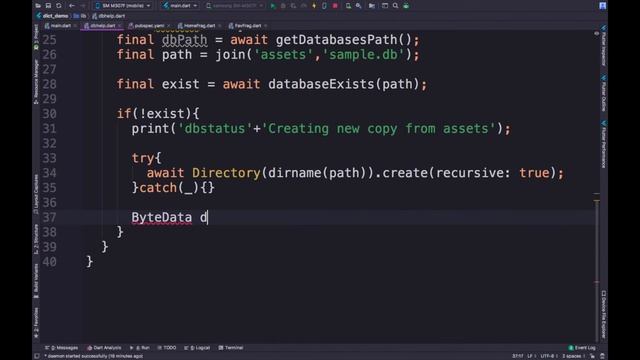Viewport: 640px width, 360px height.
Task: Select dbhelp.dart breadcrumb item
Action: pos(109,16)
